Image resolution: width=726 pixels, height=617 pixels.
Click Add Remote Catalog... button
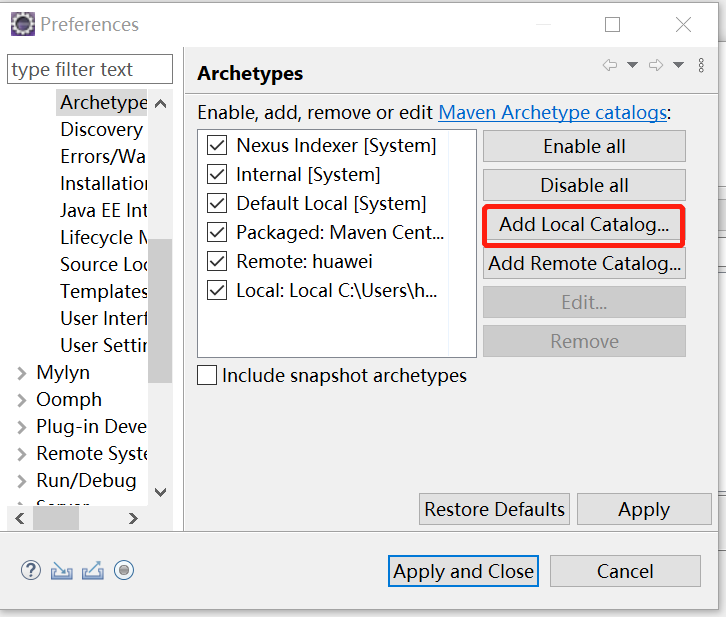tap(584, 263)
